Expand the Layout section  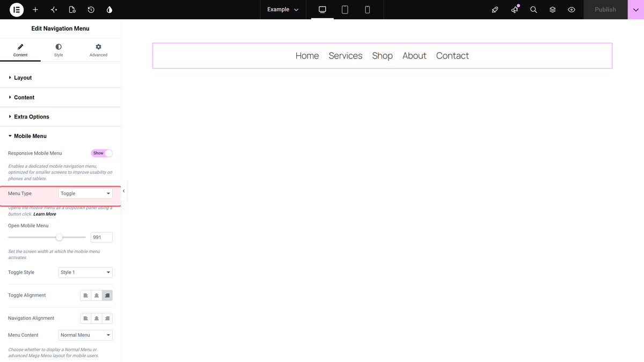61,78
